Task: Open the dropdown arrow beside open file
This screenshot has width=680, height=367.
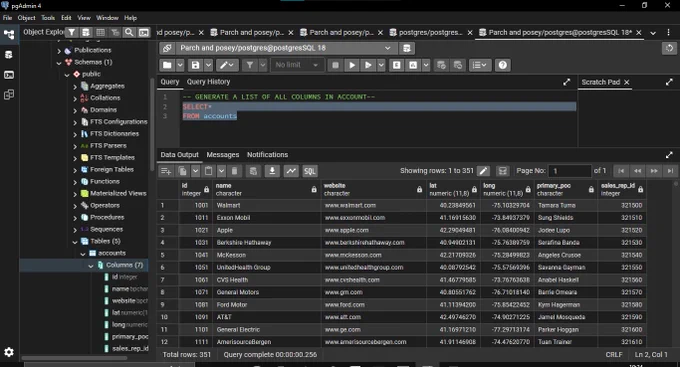Action: click(x=180, y=65)
